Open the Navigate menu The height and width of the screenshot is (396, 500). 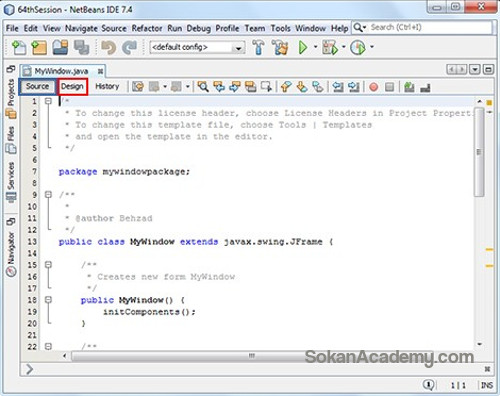click(81, 28)
